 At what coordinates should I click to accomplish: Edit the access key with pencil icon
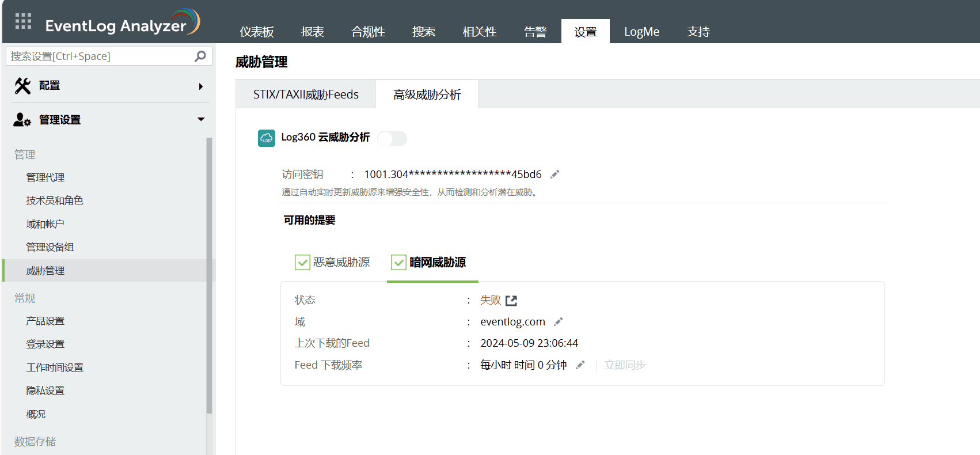pos(555,175)
